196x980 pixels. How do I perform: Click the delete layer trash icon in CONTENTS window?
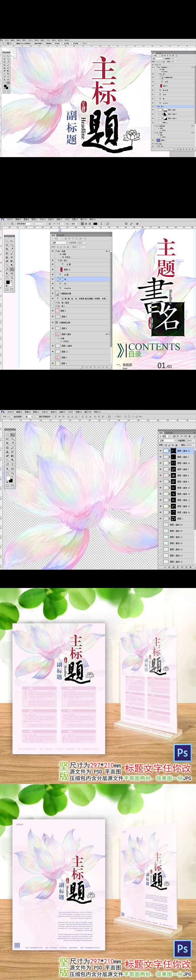[107, 367]
